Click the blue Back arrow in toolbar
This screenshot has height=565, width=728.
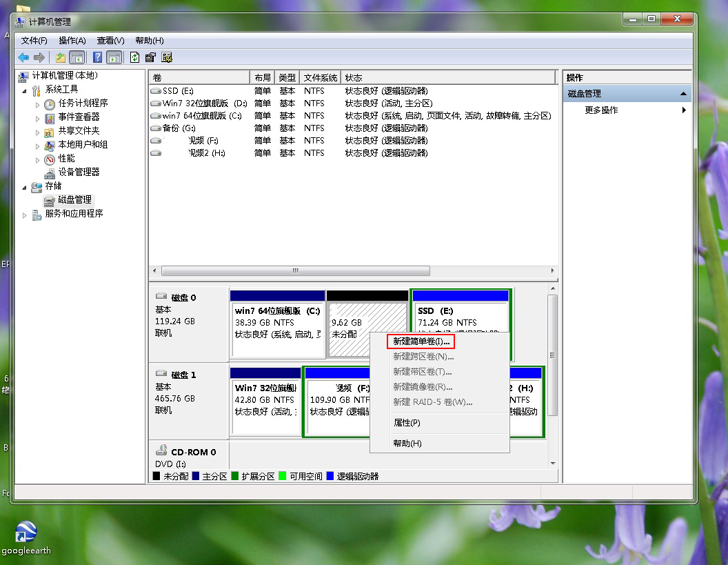(x=23, y=58)
